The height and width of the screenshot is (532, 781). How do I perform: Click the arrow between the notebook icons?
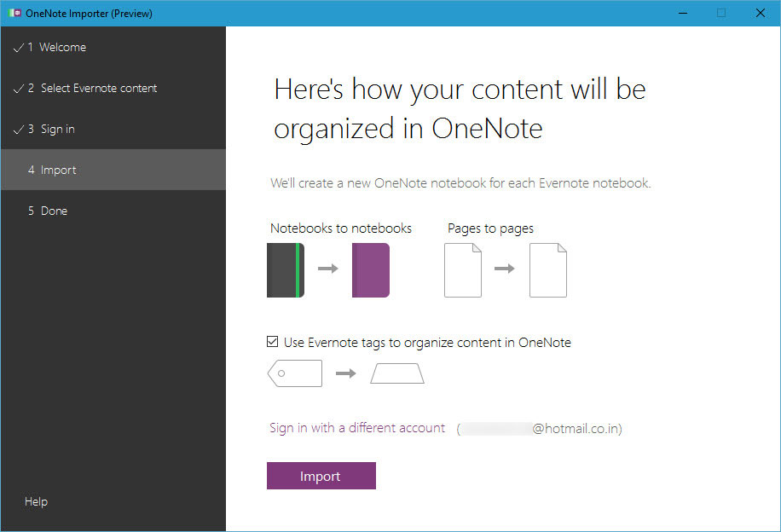coord(328,269)
